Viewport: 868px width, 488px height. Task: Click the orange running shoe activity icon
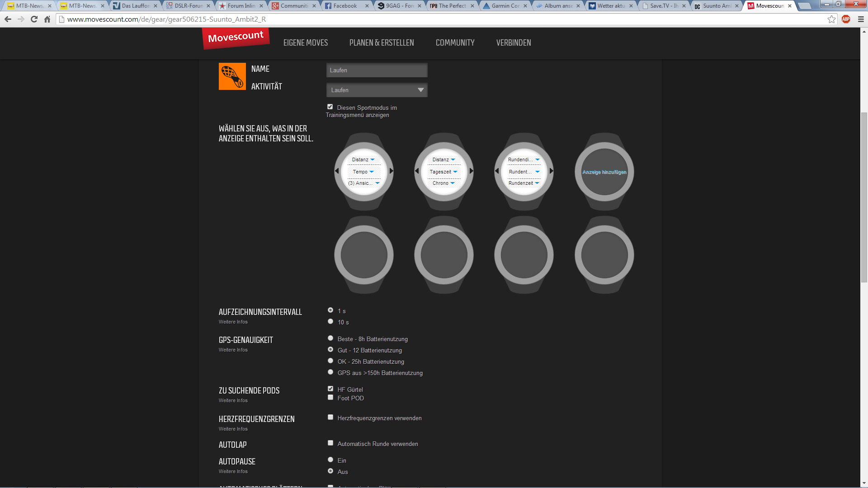(232, 76)
